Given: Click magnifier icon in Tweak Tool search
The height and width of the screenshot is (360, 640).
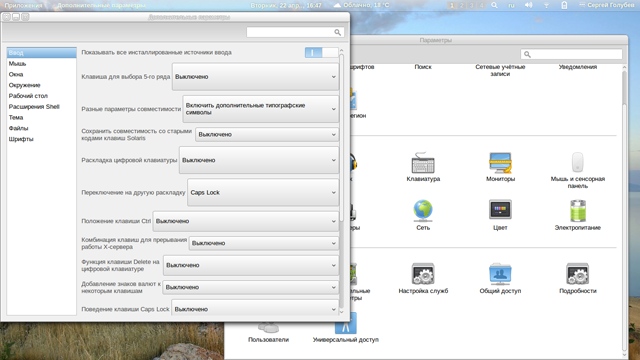Looking at the screenshot, I should [x=337, y=32].
